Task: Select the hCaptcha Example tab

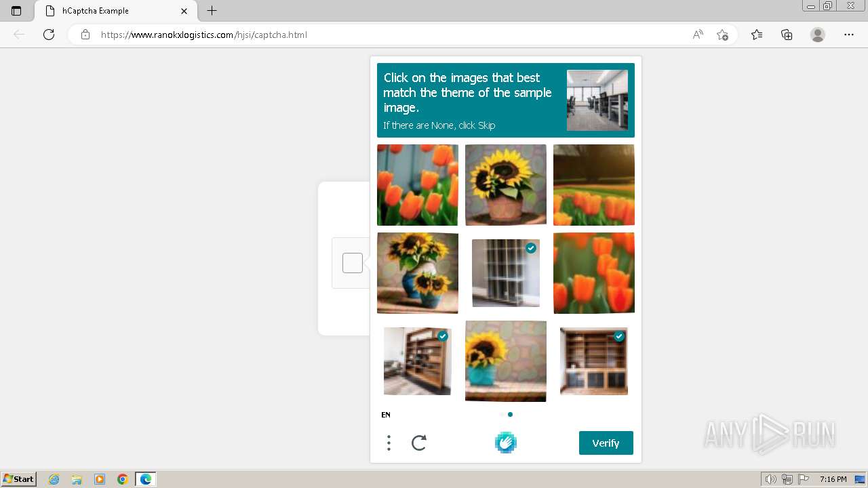Action: pos(117,11)
